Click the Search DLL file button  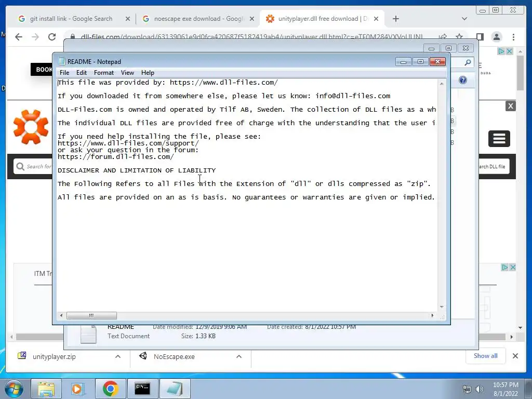tap(494, 166)
